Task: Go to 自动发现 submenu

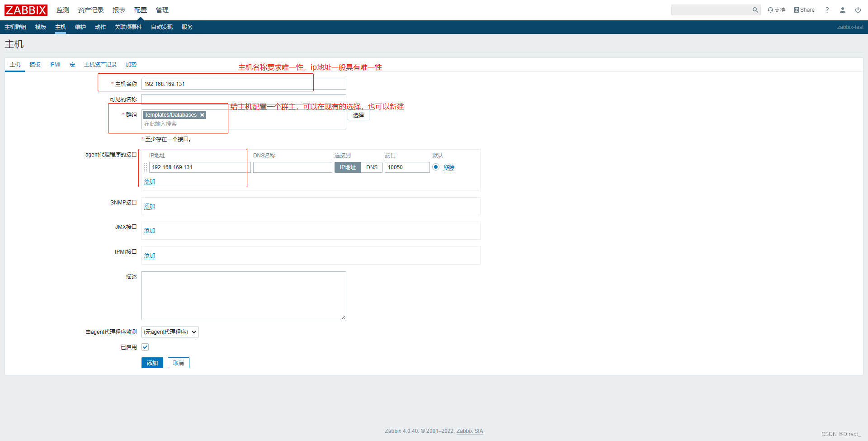Action: pos(162,27)
